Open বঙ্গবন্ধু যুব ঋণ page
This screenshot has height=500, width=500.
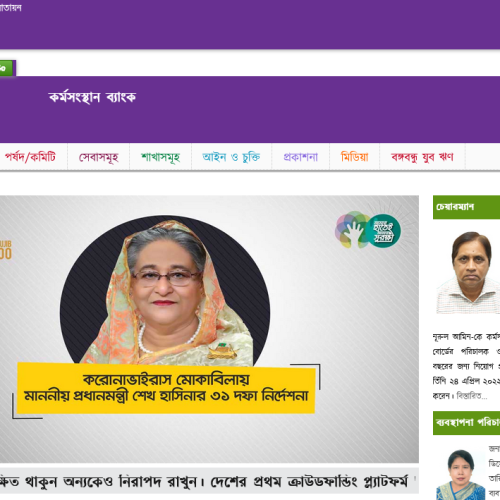click(422, 157)
